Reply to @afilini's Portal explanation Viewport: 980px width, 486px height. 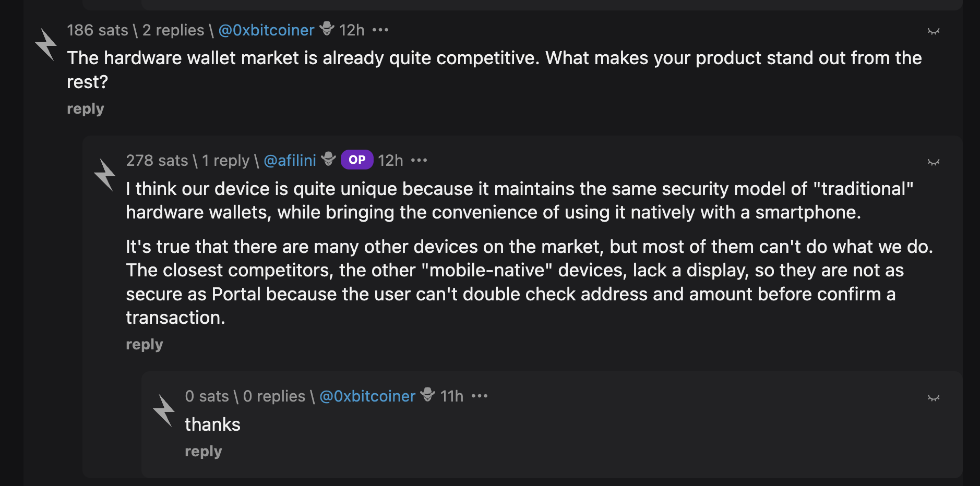[x=145, y=345]
